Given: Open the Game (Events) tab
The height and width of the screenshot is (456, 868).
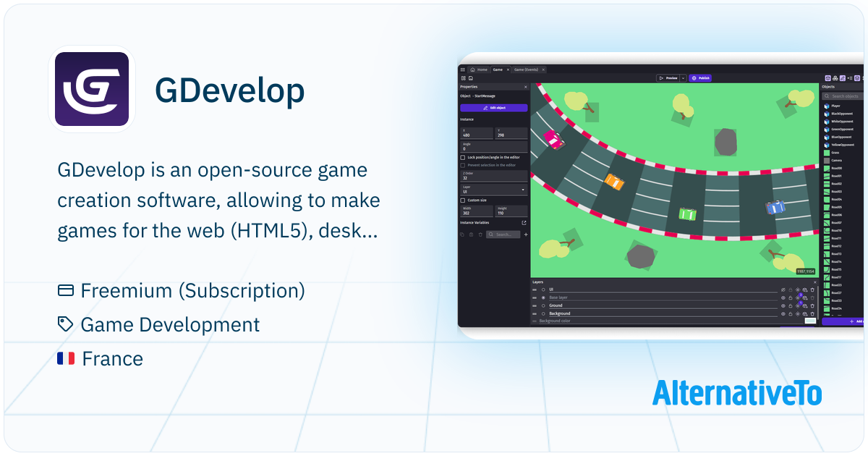Looking at the screenshot, I should point(526,69).
